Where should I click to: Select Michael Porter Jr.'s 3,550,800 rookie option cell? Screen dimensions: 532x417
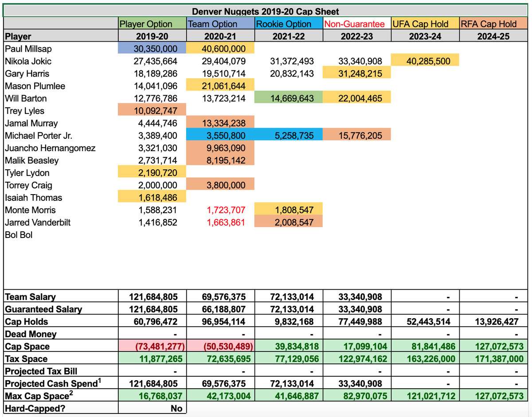pos(220,135)
